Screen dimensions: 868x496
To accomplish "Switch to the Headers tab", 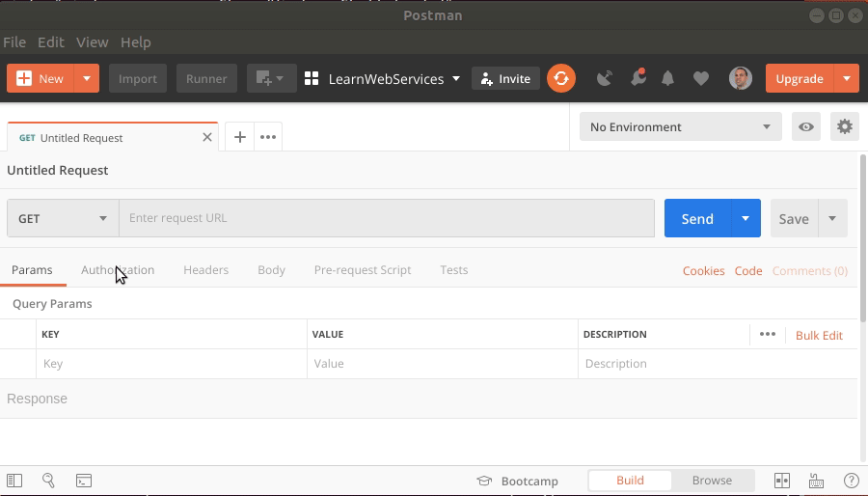I will coord(206,270).
